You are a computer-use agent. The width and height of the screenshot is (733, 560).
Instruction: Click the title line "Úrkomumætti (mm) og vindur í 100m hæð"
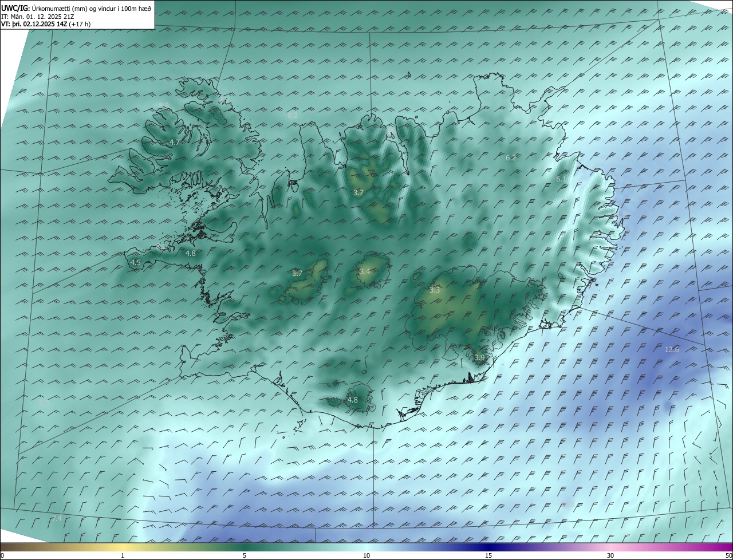(x=91, y=8)
